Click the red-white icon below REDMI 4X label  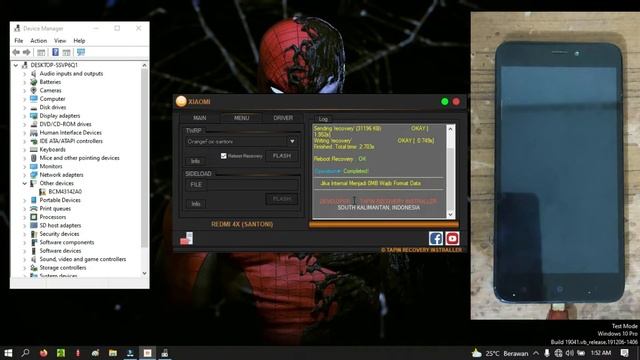click(187, 239)
